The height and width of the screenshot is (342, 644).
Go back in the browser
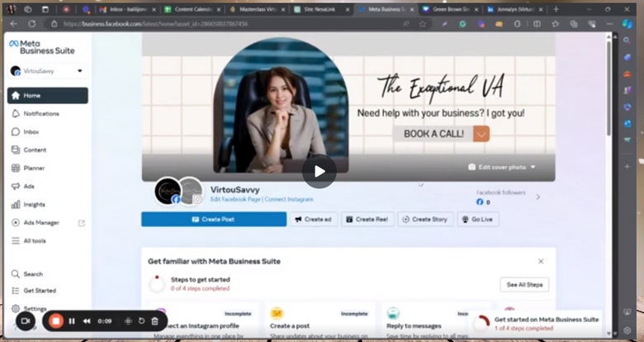click(x=13, y=24)
